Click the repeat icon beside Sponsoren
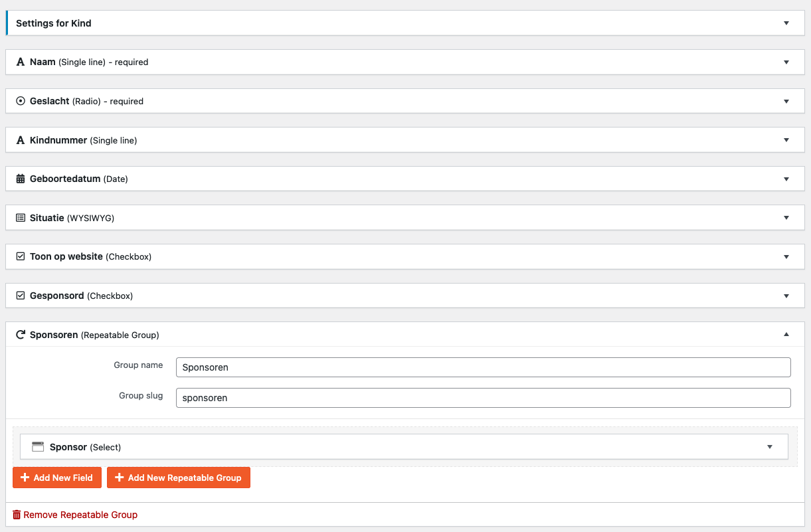 pyautogui.click(x=21, y=335)
